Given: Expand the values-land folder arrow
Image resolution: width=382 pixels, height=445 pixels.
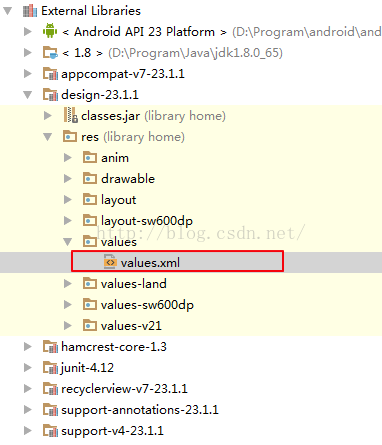Looking at the screenshot, I should click(68, 284).
